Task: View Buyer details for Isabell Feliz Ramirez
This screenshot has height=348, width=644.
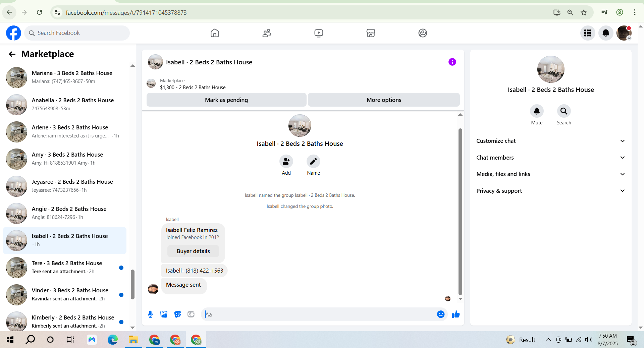Action: point(193,251)
